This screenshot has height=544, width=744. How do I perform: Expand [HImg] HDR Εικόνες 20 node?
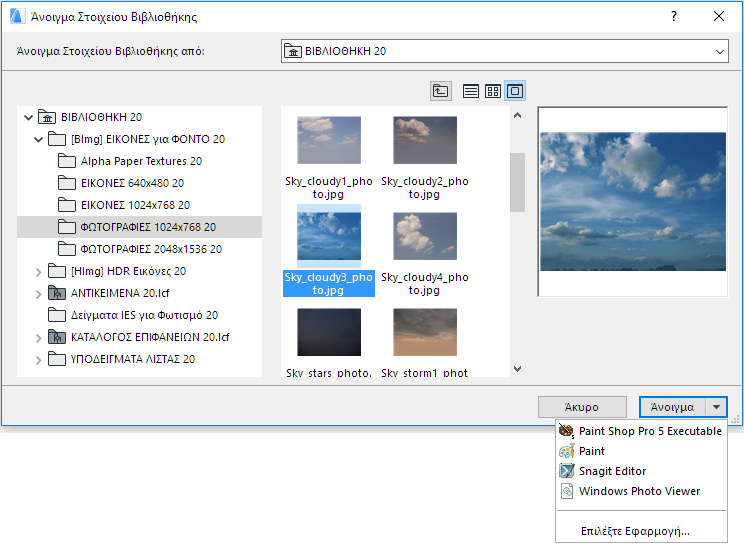(38, 272)
